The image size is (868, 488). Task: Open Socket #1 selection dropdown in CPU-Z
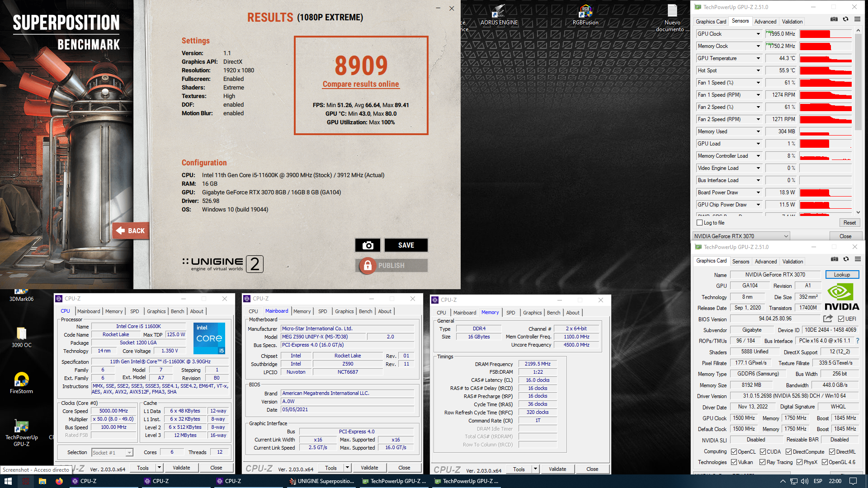(x=112, y=452)
